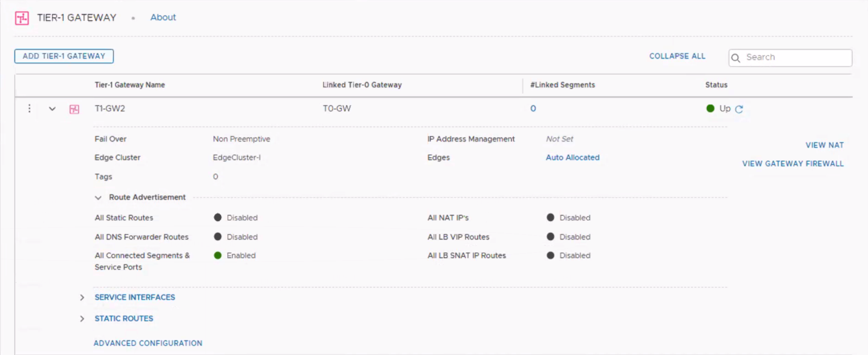
Task: Click into the Search input field
Action: (796, 57)
